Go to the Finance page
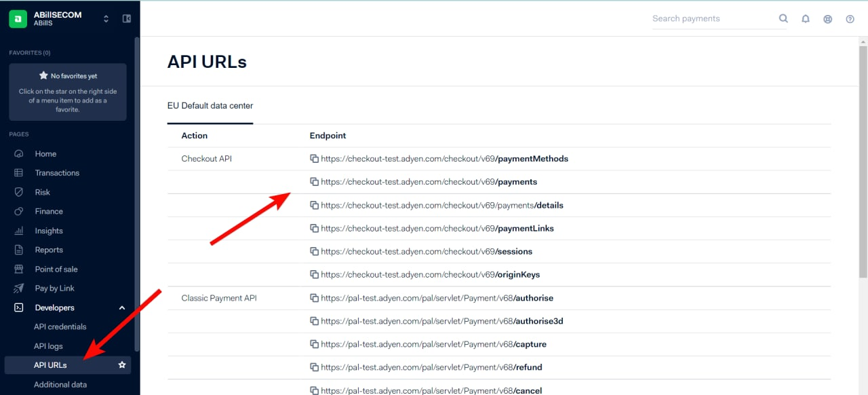 (49, 211)
